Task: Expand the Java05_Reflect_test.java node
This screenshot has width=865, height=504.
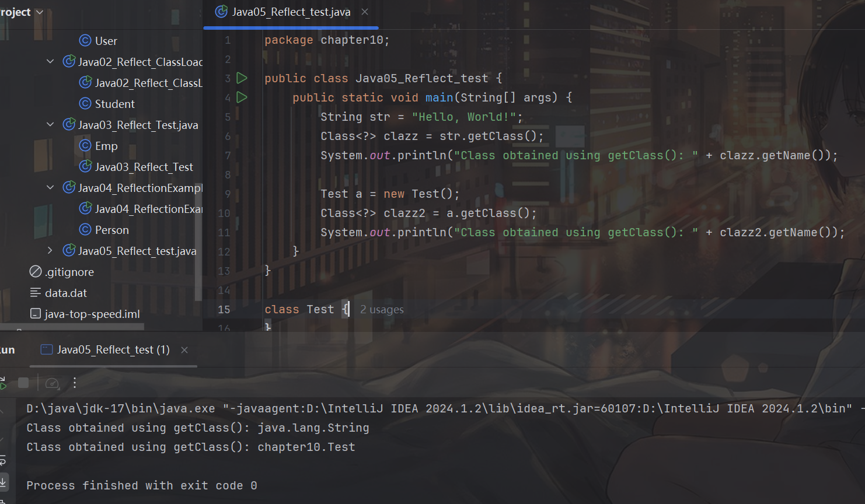Action: click(50, 250)
